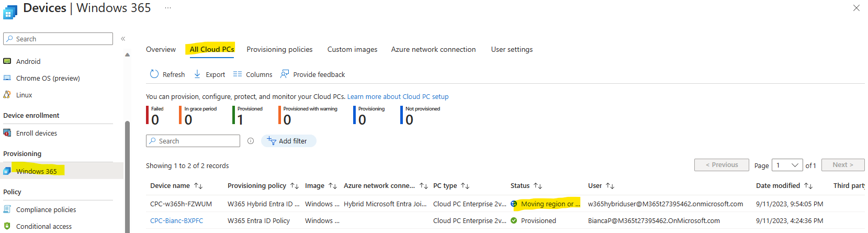Open the Azure network connection tab
Image resolution: width=868 pixels, height=233 pixels.
click(433, 49)
